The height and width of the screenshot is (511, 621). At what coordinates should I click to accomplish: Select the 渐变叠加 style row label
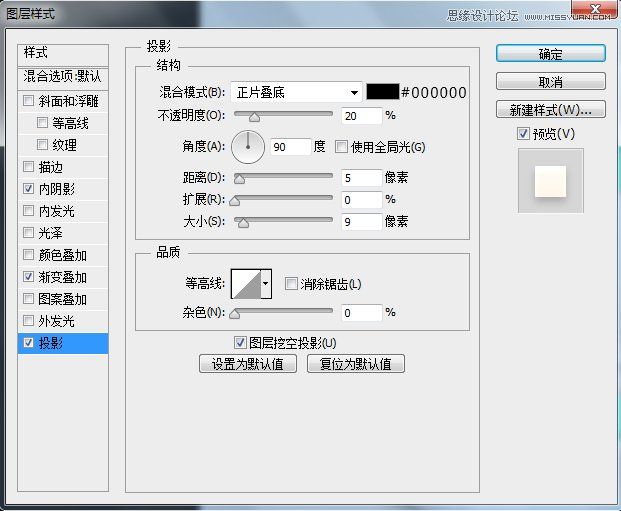[63, 277]
